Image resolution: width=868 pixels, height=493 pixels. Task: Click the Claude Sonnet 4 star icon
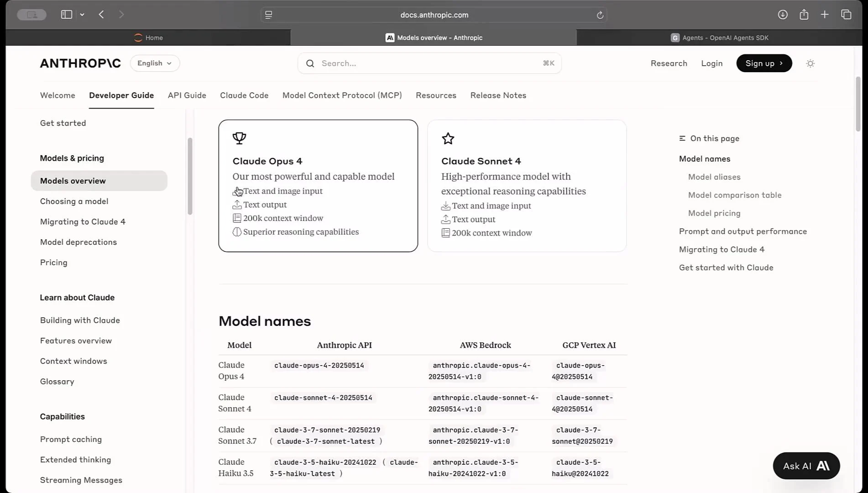click(x=448, y=138)
